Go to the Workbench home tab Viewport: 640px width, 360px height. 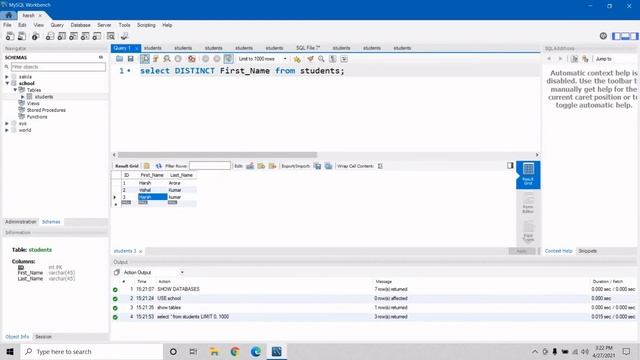9,15
